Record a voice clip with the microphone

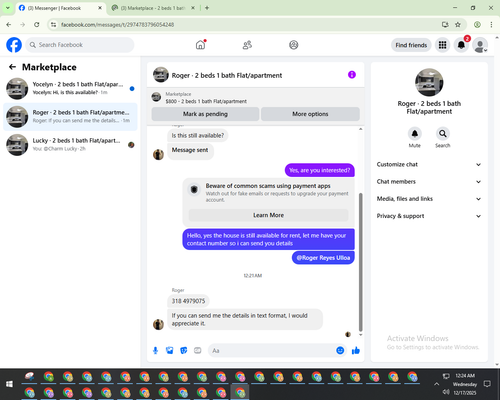[x=155, y=350]
